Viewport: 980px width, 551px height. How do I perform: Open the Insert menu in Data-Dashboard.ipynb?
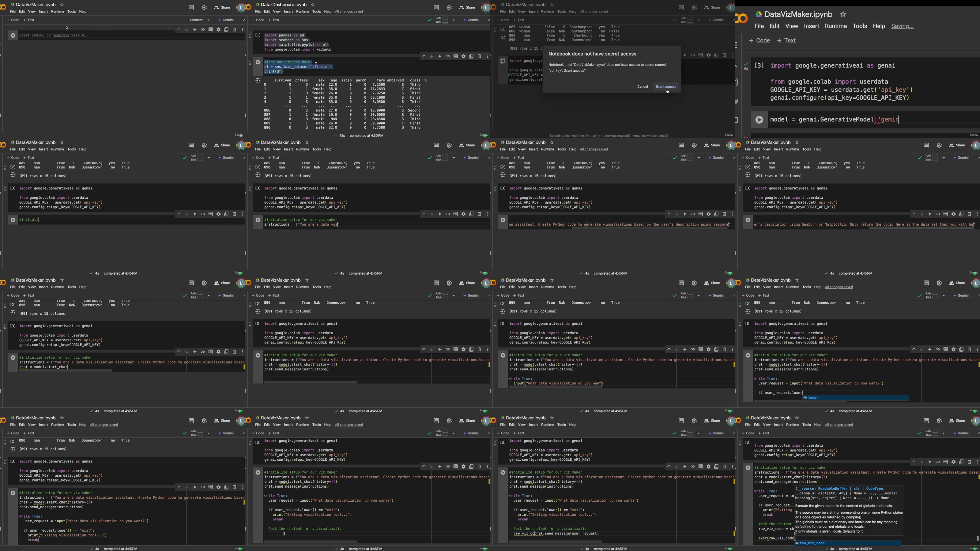tap(288, 11)
